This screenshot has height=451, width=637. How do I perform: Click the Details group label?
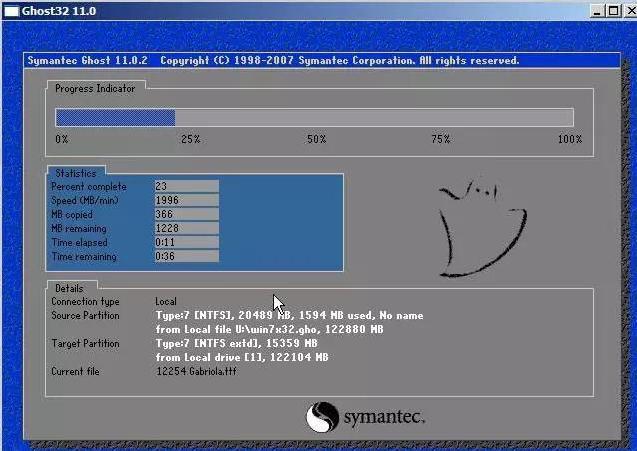[69, 288]
